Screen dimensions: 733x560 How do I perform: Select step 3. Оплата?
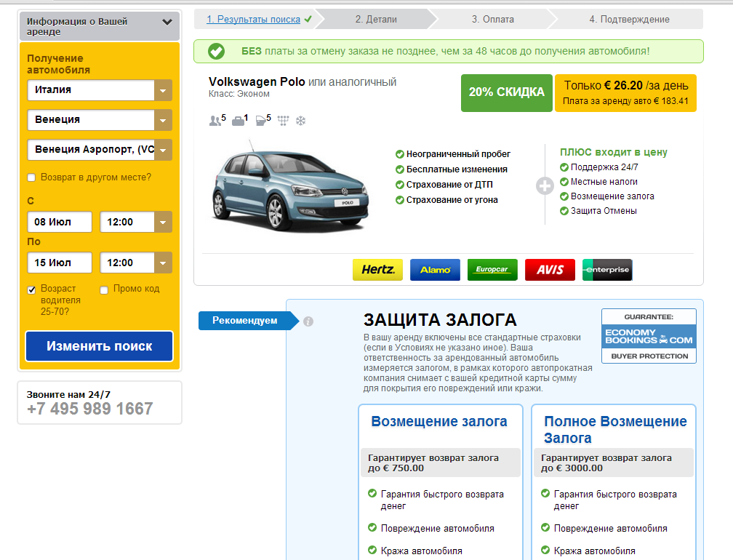click(x=493, y=20)
